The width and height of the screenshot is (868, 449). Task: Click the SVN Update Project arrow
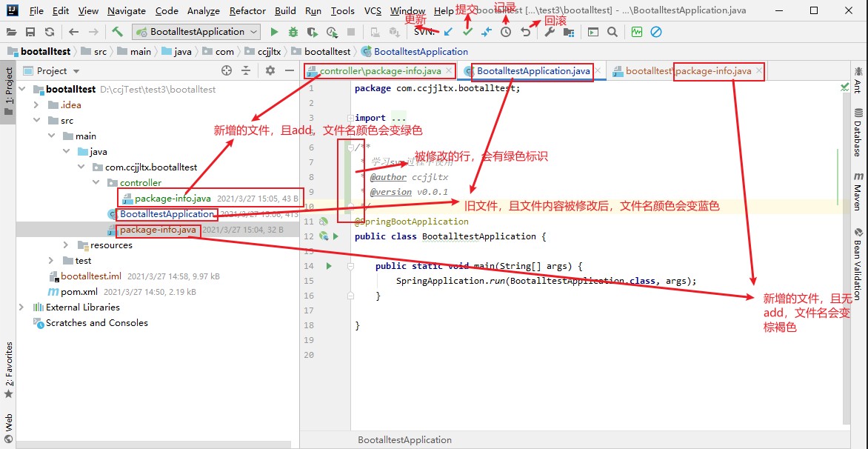(x=448, y=32)
